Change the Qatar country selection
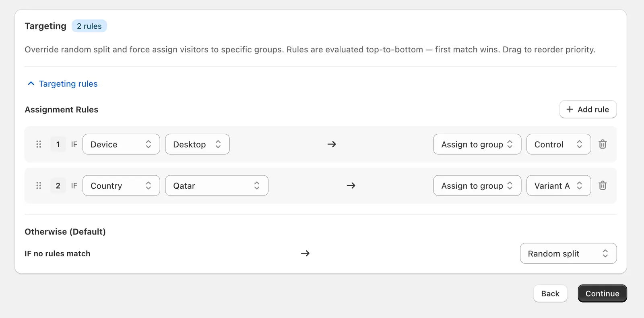The image size is (644, 318). [217, 185]
